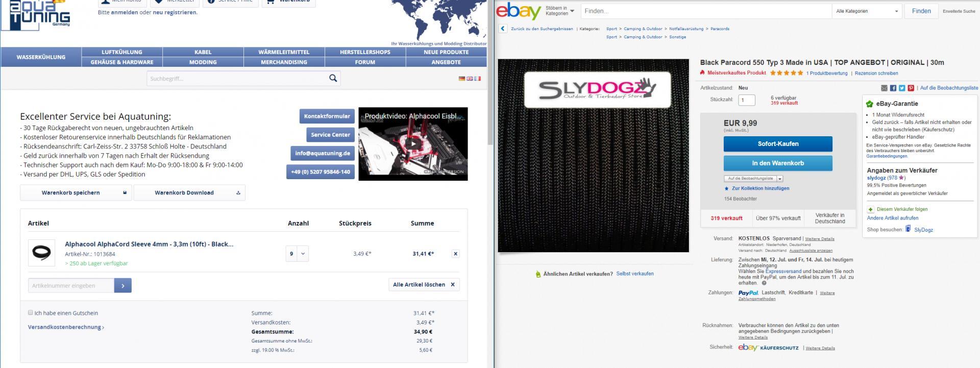Image resolution: width=980 pixels, height=368 pixels.
Task: Click Warenkorb Download button
Action: pos(189,192)
